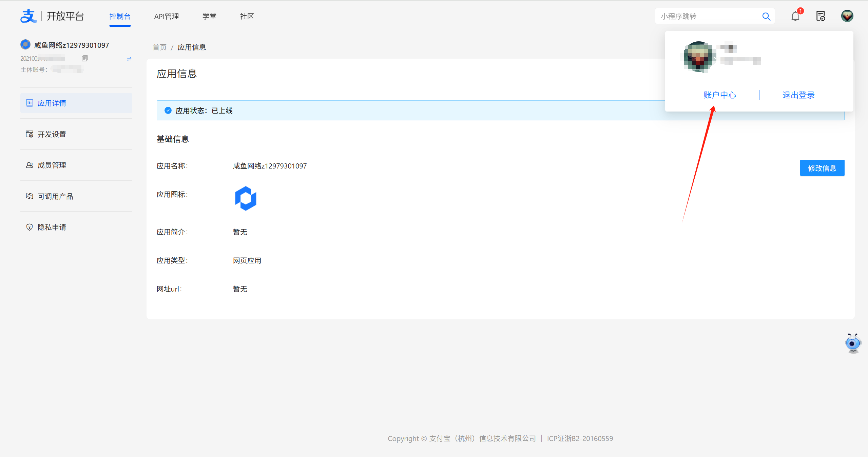Open 账户中心 link

[x=720, y=95]
